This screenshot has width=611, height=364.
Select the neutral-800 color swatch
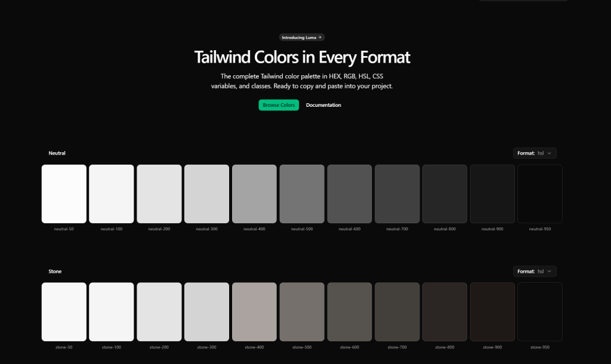tap(445, 193)
